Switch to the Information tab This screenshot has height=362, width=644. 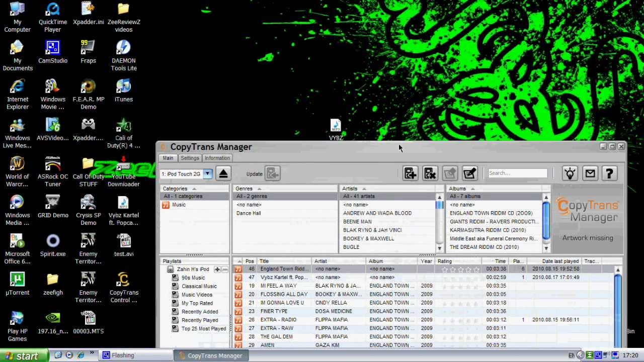point(217,158)
